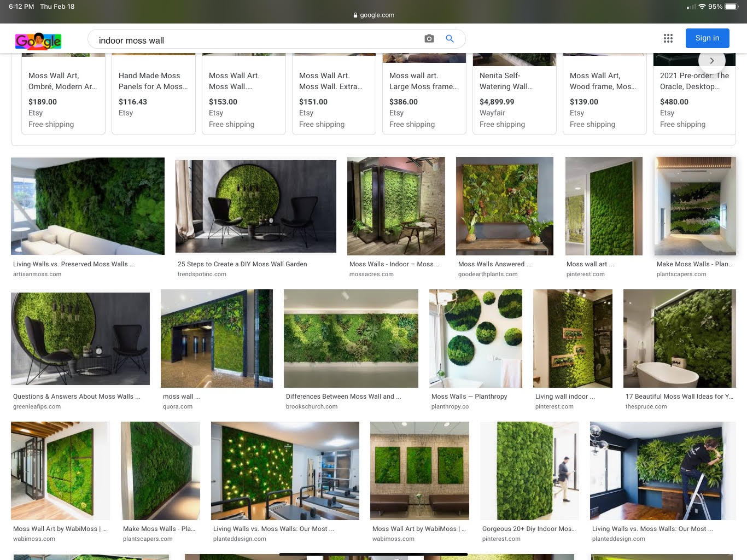This screenshot has width=747, height=560.
Task: Select the Planthropy round moss circles image
Action: coord(476,339)
